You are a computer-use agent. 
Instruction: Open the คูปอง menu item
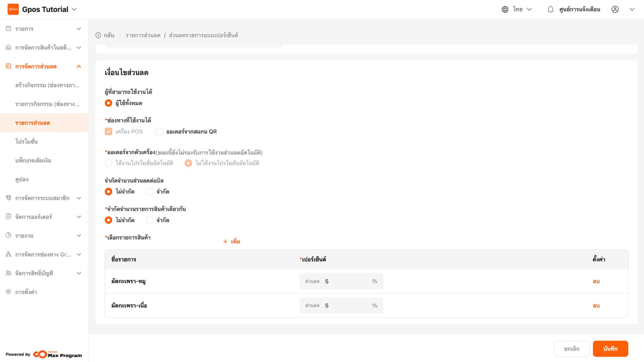[x=22, y=179]
